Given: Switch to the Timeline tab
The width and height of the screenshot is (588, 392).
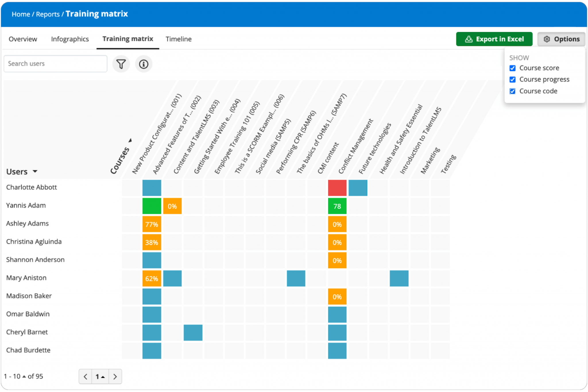Looking at the screenshot, I should point(178,39).
